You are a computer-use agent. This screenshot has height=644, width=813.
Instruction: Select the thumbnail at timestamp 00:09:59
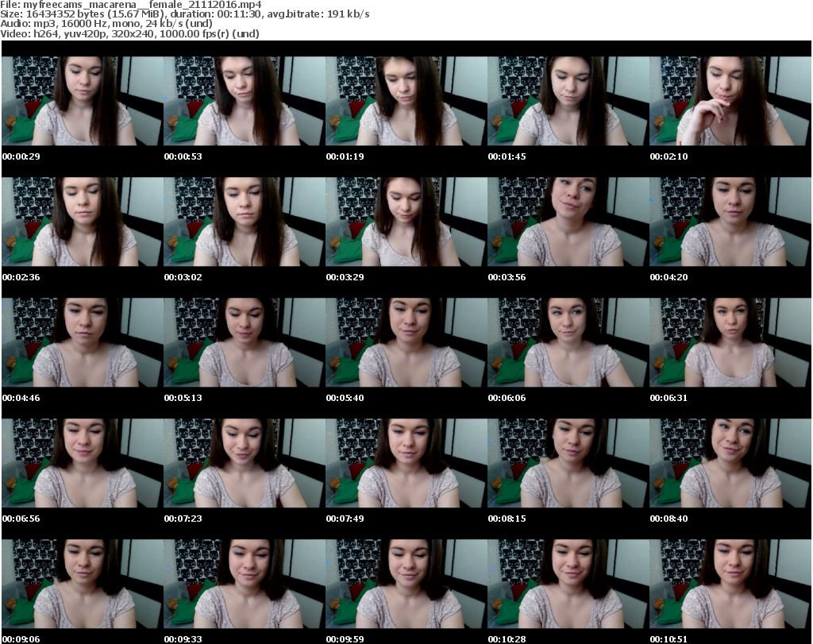pyautogui.click(x=406, y=584)
